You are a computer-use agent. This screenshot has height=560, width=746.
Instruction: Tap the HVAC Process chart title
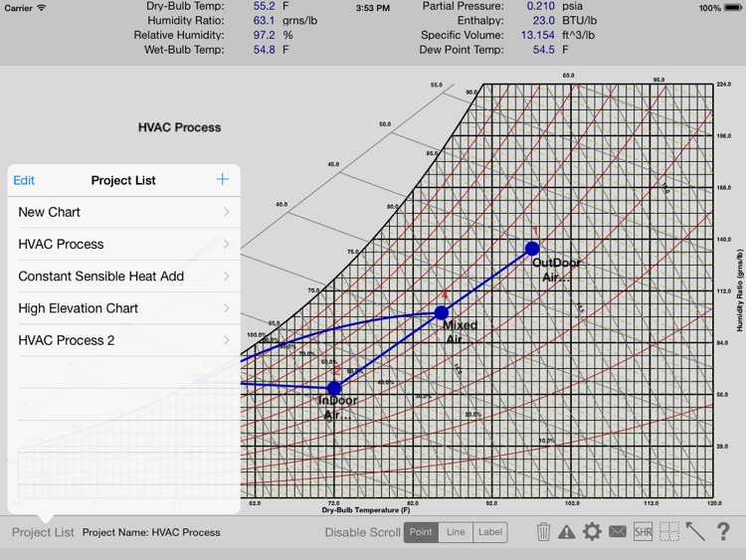(x=179, y=127)
